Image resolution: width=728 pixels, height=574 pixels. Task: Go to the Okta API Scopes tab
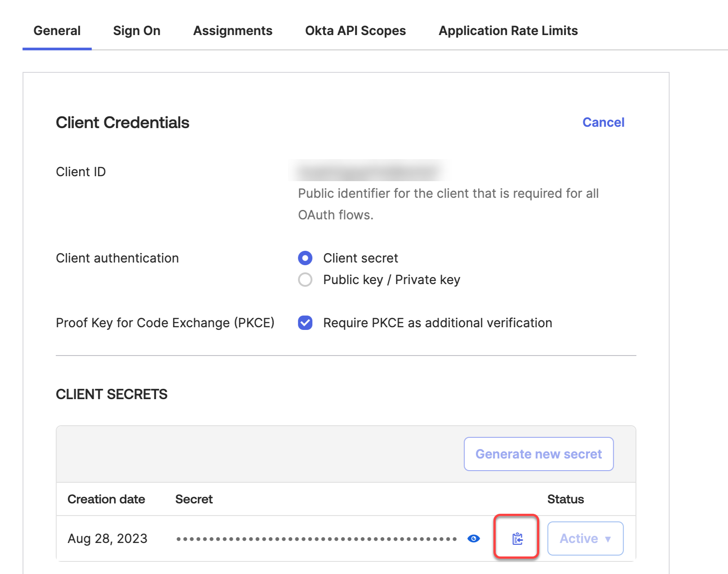point(355,31)
